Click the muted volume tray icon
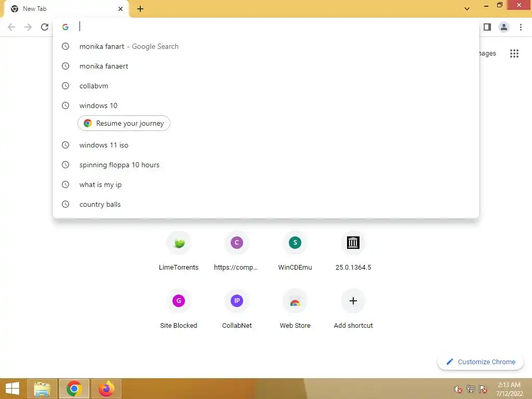Image resolution: width=532 pixels, height=399 pixels. 458,389
